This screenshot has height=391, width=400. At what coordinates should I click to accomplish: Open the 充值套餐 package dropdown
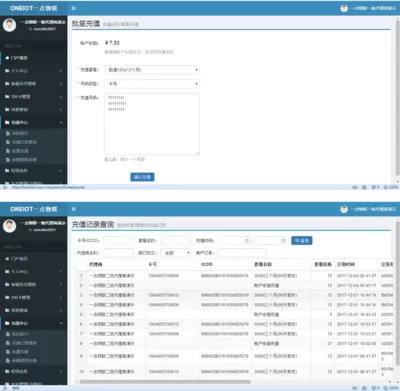pos(152,70)
